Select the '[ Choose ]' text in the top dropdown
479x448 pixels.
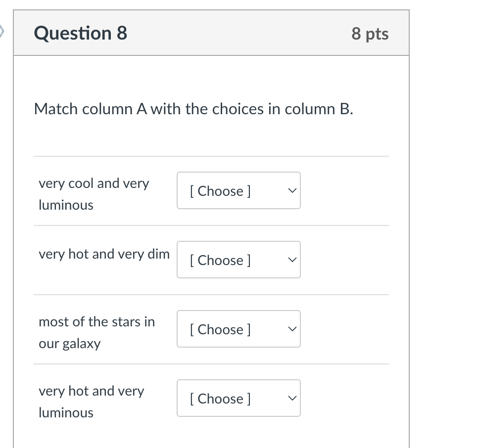(x=221, y=191)
